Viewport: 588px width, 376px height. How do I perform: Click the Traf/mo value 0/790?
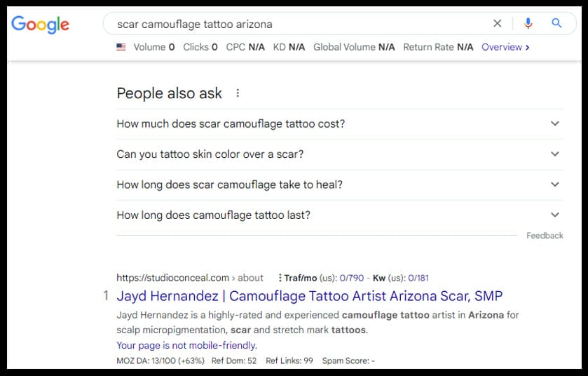351,278
